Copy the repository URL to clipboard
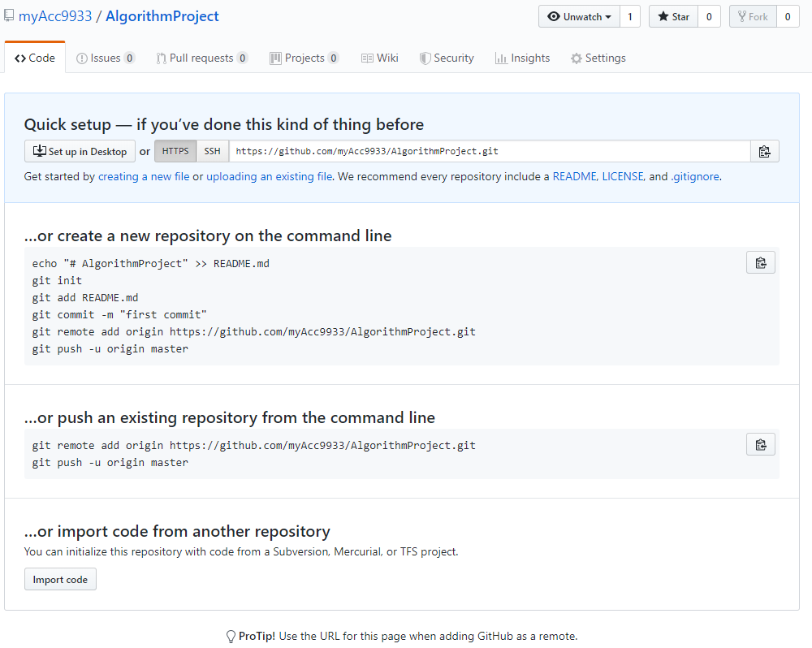 (x=764, y=151)
